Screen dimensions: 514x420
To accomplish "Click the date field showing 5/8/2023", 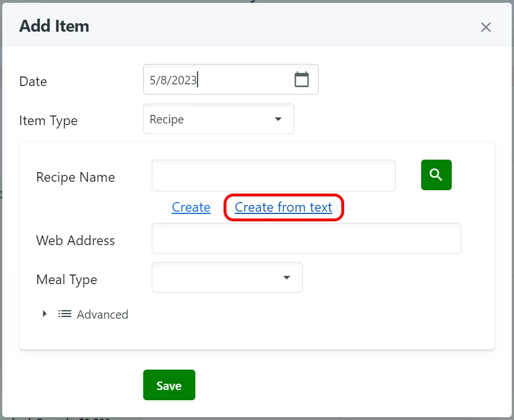I will tap(215, 80).
